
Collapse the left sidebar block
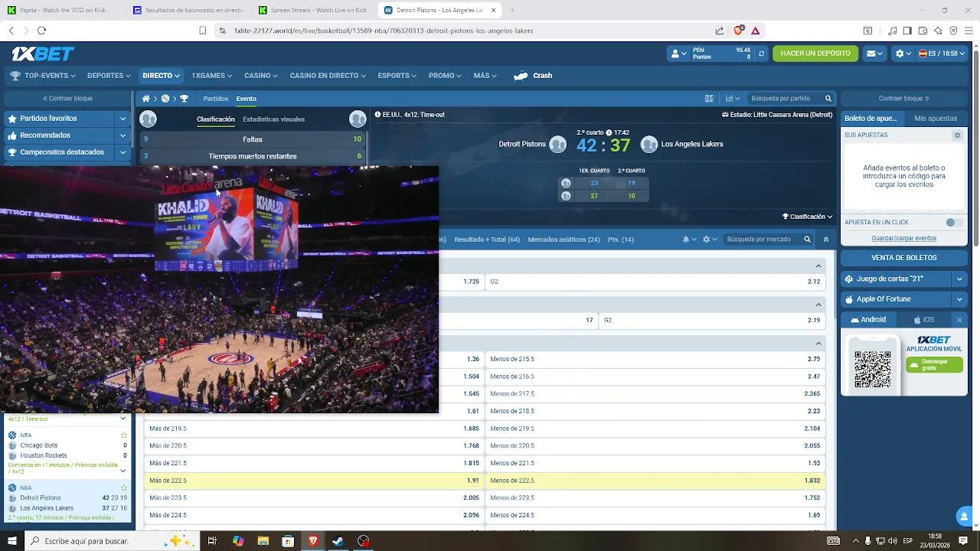(x=67, y=99)
